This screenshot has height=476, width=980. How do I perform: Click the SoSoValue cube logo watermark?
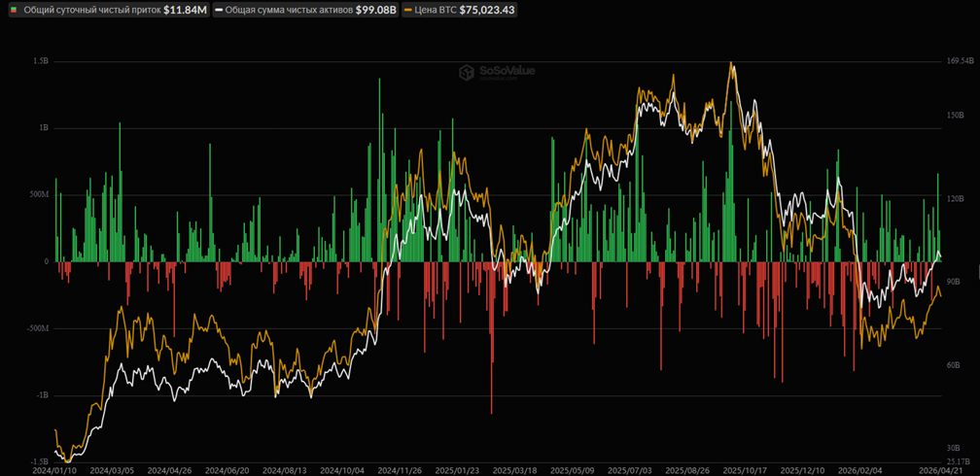(x=467, y=71)
